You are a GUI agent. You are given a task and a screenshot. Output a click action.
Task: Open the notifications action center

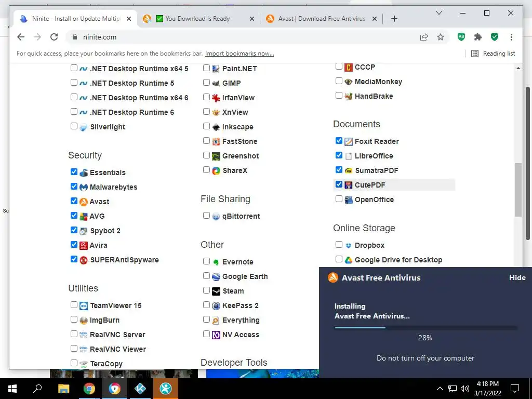pos(515,389)
